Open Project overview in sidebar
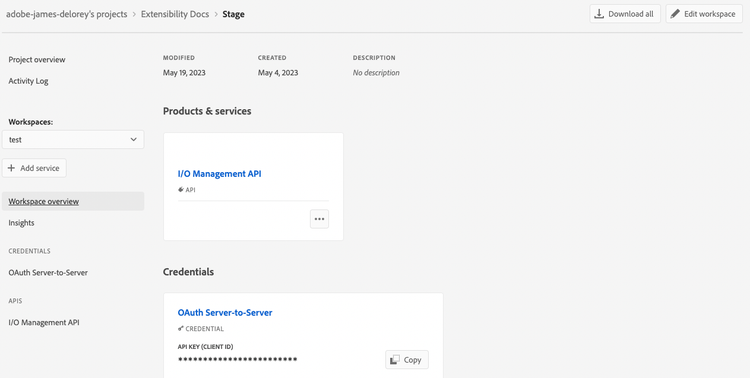 pyautogui.click(x=37, y=60)
